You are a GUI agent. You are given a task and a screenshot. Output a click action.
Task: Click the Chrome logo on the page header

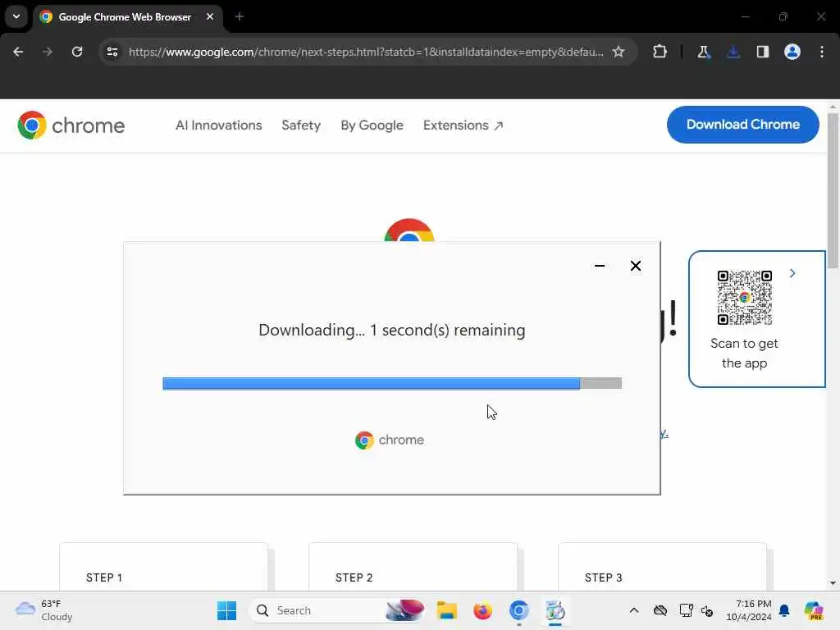(x=71, y=126)
